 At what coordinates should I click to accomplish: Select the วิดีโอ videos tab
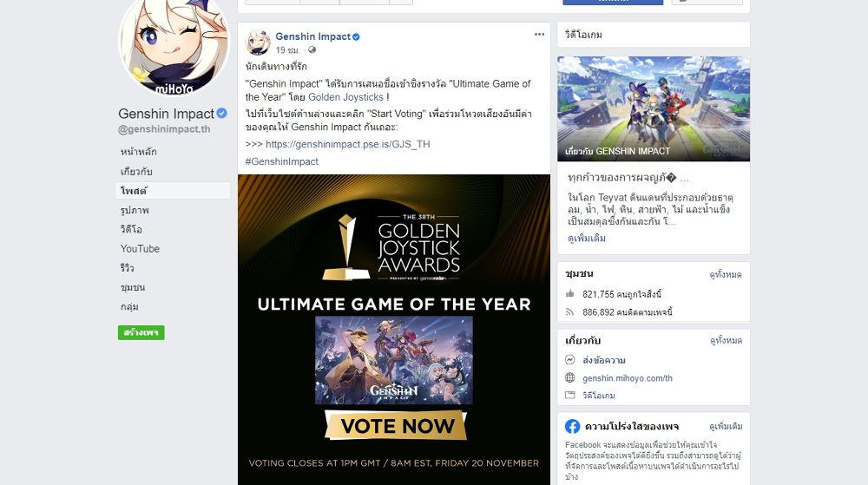[x=131, y=229]
